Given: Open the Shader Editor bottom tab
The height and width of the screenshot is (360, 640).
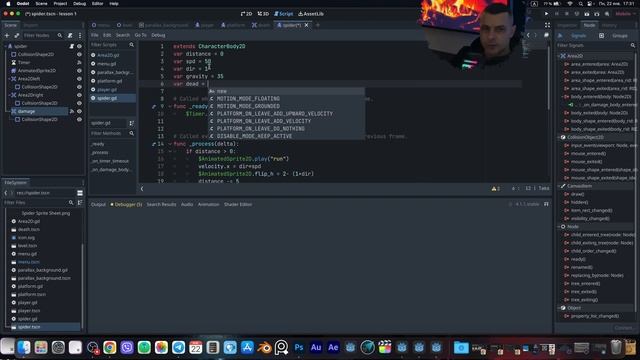Looking at the screenshot, I should point(238,204).
